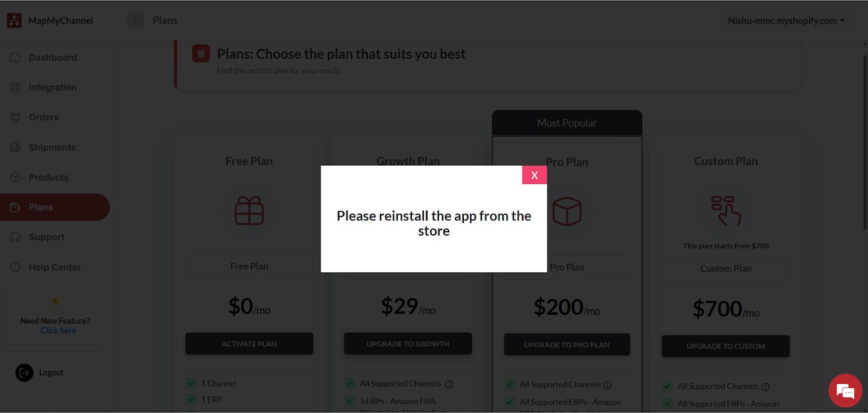Expand the Nishu-mmc.myshopify.com store dropdown
This screenshot has height=413, width=868.
tap(786, 21)
